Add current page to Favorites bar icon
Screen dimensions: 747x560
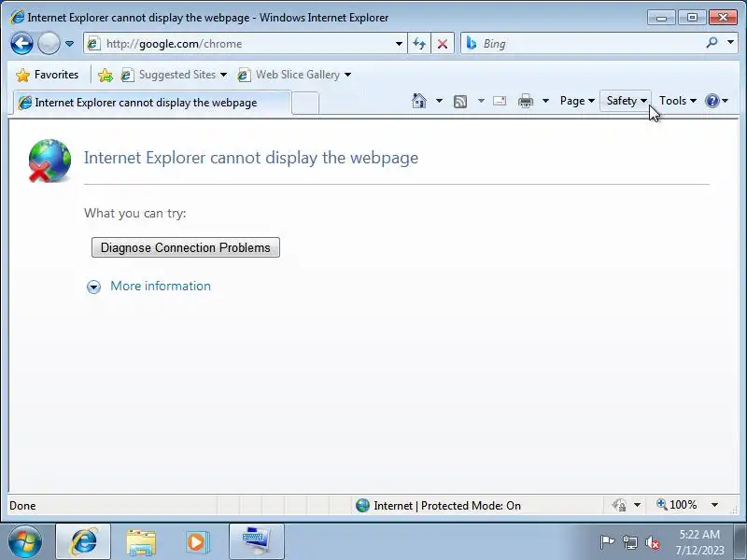point(106,75)
